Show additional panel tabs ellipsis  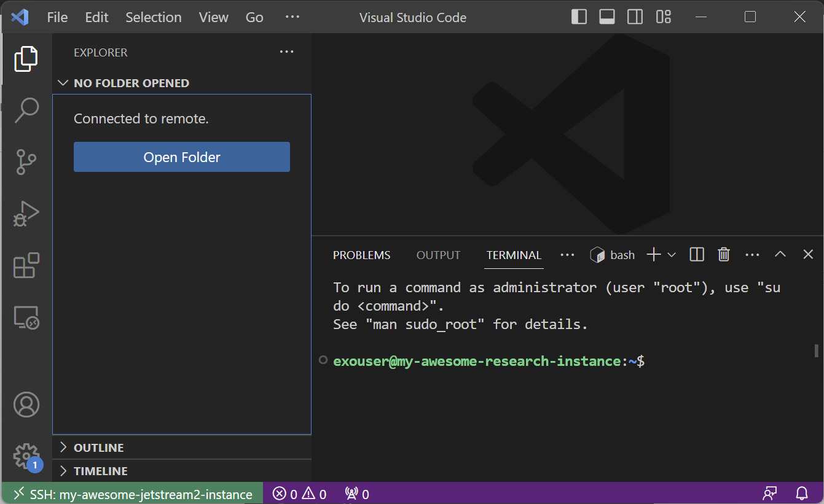567,255
